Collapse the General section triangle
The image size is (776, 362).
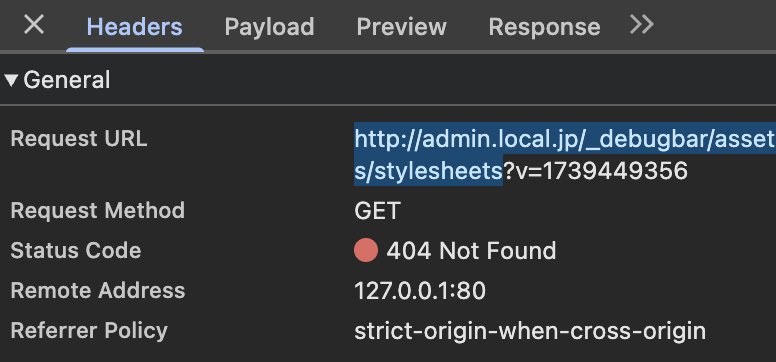tap(11, 80)
